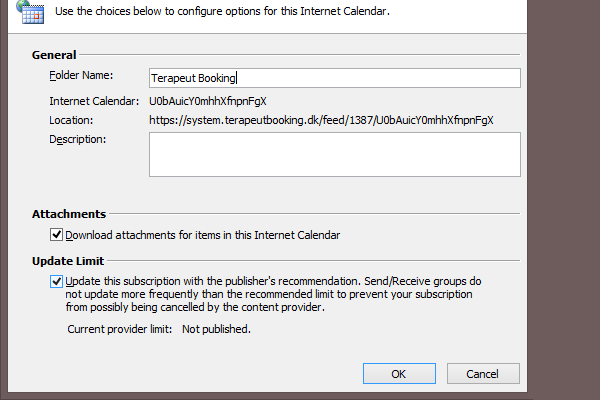Click the publisher's recommendation description text
This screenshot has width=600, height=400.
click(x=273, y=294)
